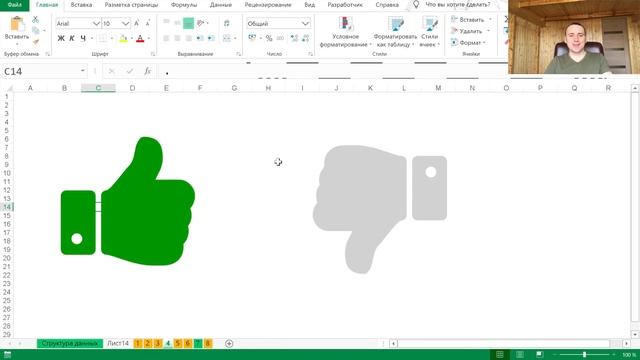Click the 'Что вы хотите сделать?' search box
The width and height of the screenshot is (640, 360).
click(x=458, y=5)
